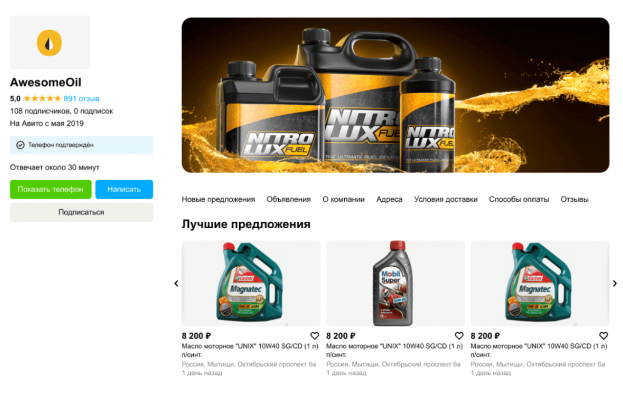The height and width of the screenshot is (401, 623).
Task: Click the Подписаться subscribe button
Action: point(81,212)
